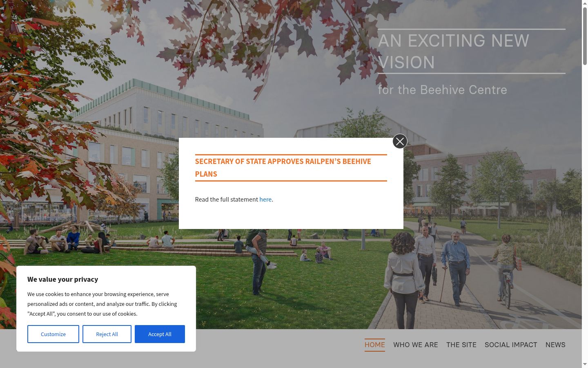The image size is (588, 368).
Task: Accept all cookies
Action: 160,334
